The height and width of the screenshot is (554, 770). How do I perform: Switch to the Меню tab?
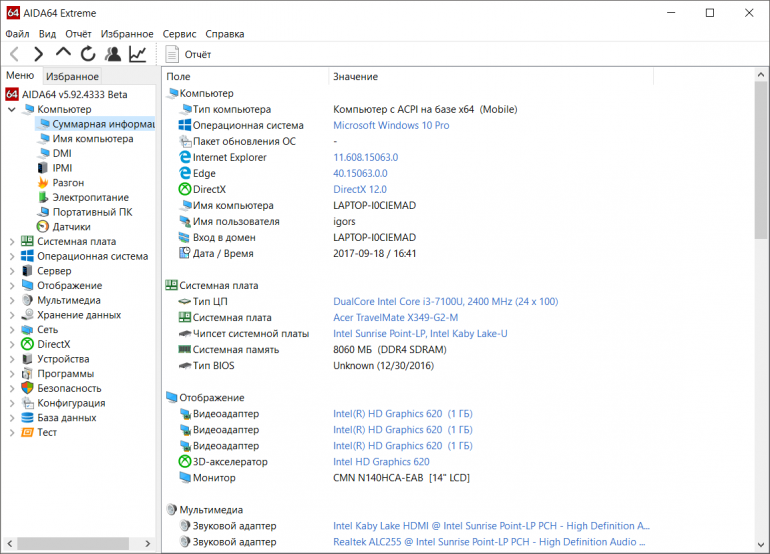[x=20, y=76]
